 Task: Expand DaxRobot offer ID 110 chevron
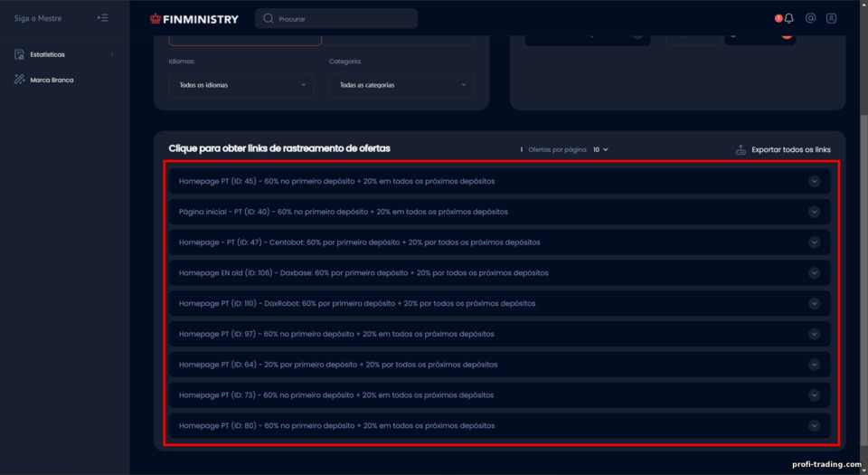coord(814,303)
